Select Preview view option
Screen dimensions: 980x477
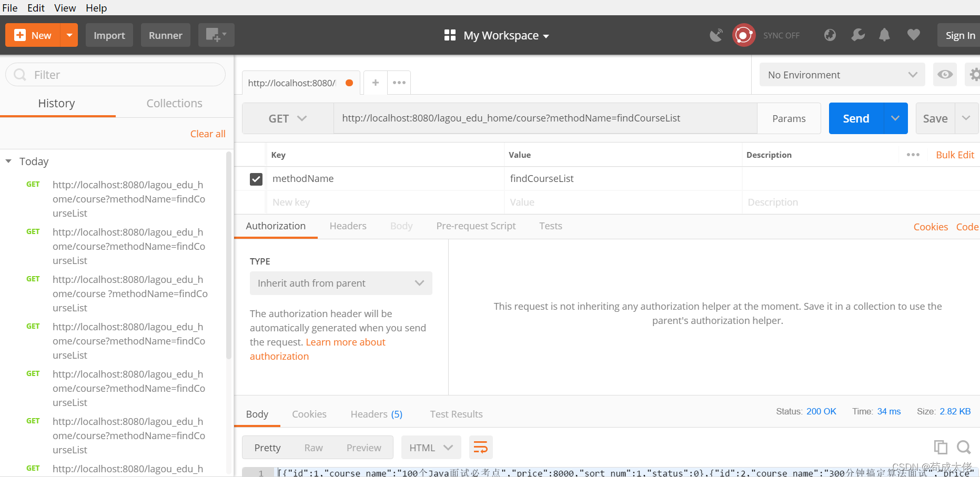(364, 448)
